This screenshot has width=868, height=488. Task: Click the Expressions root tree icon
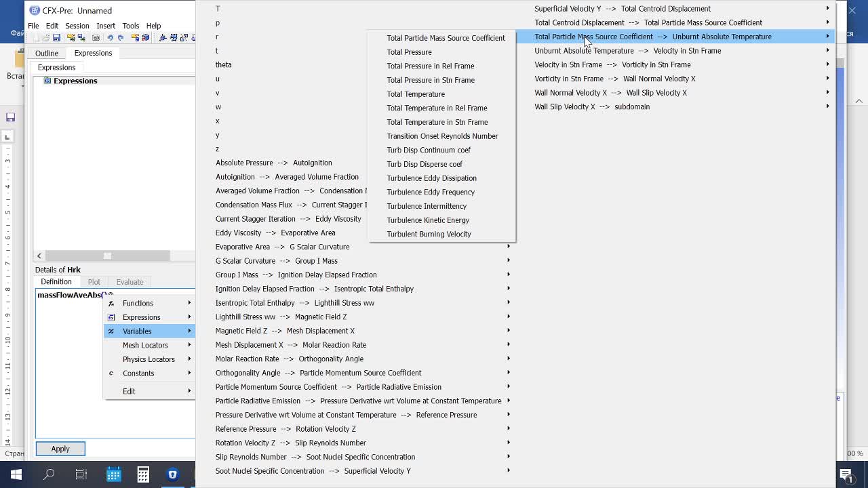[x=47, y=81]
